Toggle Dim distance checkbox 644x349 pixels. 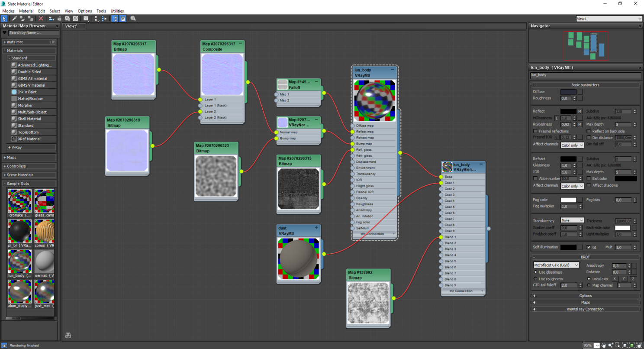click(x=589, y=138)
